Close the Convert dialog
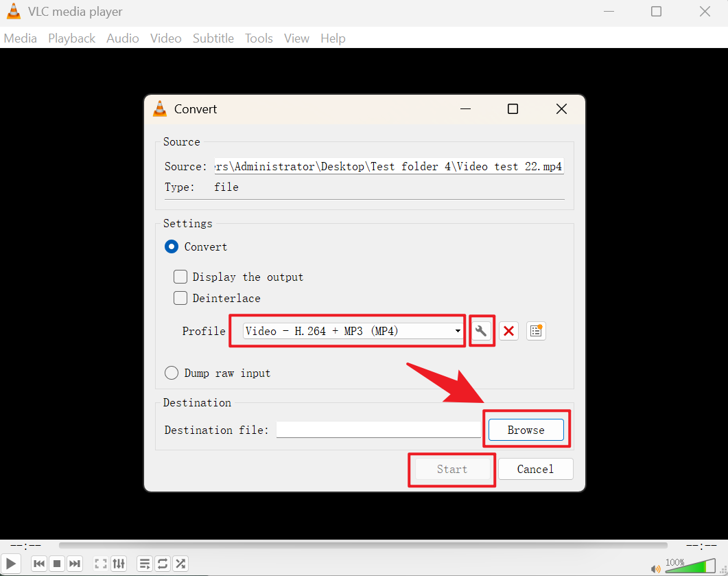 coord(561,108)
